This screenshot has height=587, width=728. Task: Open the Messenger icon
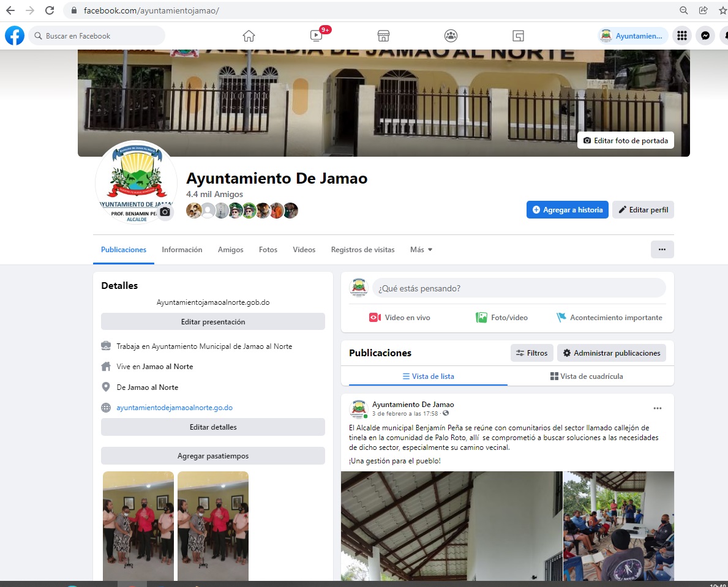(705, 36)
